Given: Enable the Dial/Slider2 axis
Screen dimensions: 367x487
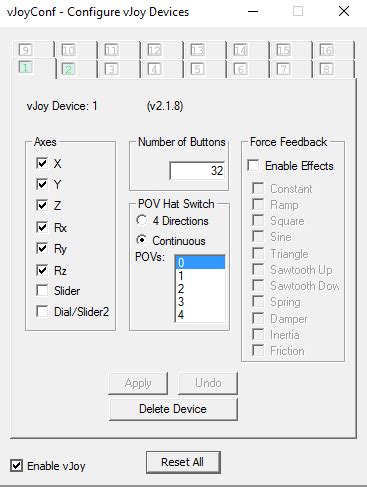Looking at the screenshot, I should 42,311.
